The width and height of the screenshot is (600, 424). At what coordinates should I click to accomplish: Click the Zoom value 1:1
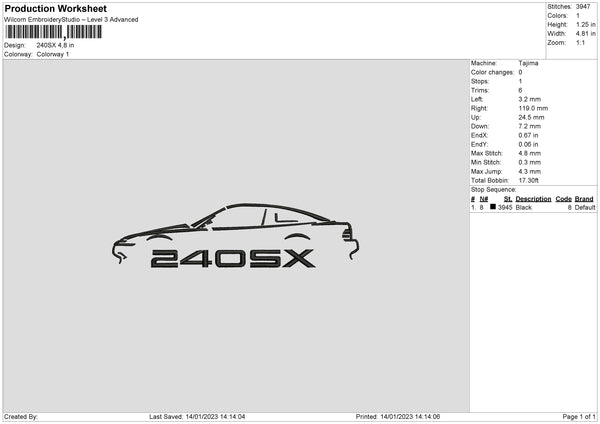pyautogui.click(x=580, y=42)
